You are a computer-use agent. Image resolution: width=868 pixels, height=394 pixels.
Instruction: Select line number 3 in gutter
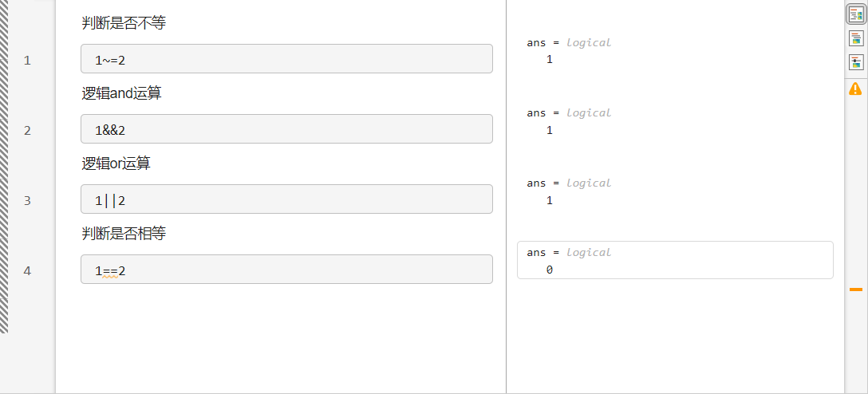coord(27,200)
